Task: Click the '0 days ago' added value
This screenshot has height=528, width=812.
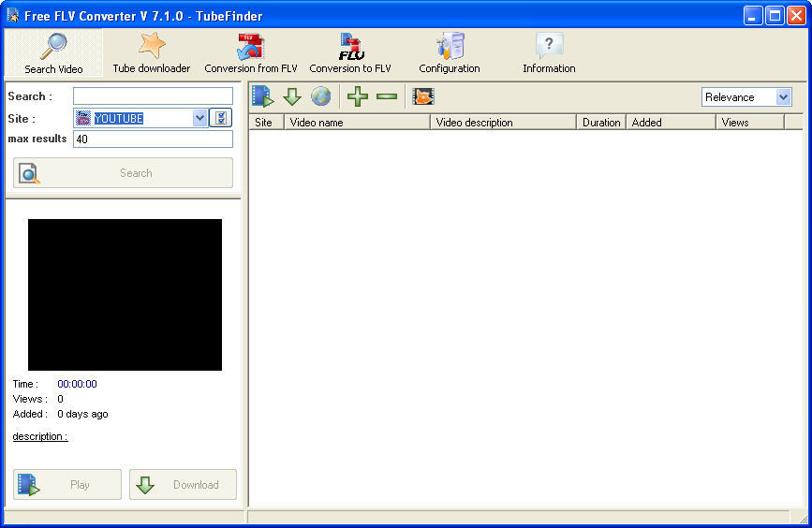Action: tap(82, 414)
